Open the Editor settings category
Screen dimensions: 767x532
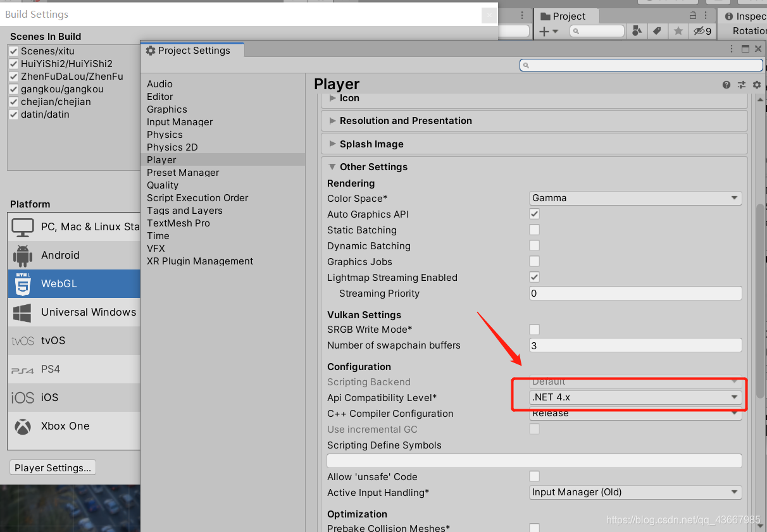pos(223,97)
